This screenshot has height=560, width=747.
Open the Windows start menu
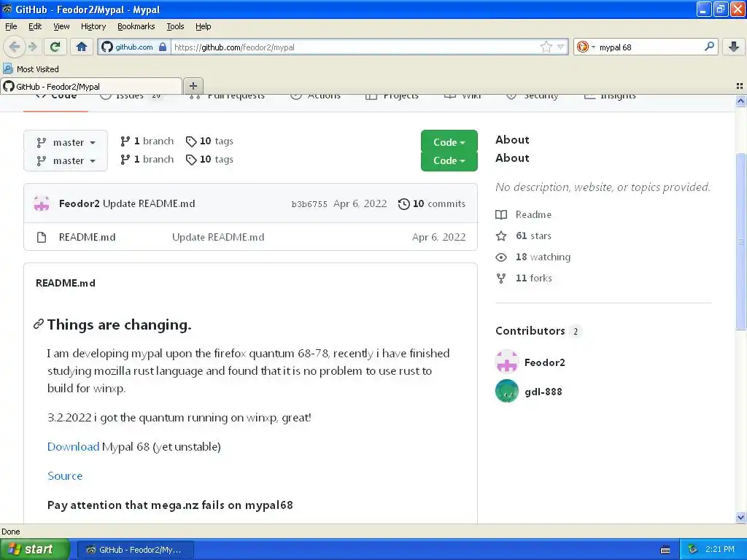(34, 549)
